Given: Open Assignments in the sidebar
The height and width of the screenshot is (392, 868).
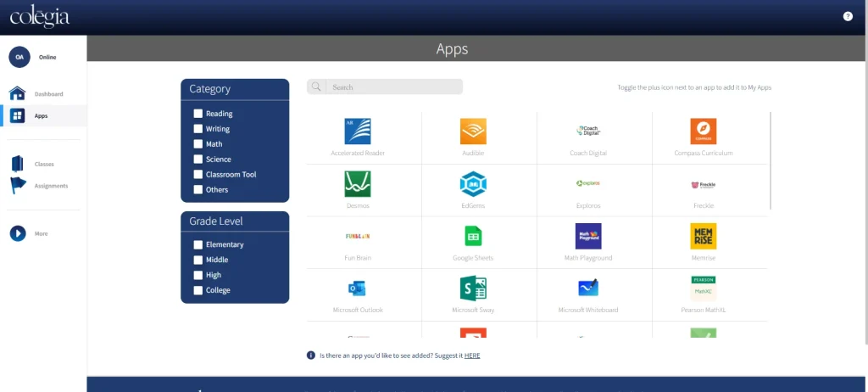Looking at the screenshot, I should (43, 186).
